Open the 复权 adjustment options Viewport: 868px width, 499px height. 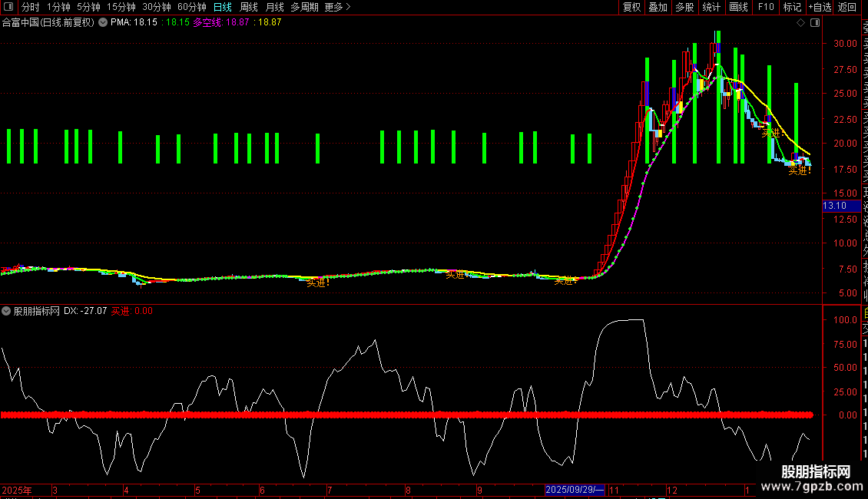tap(631, 7)
